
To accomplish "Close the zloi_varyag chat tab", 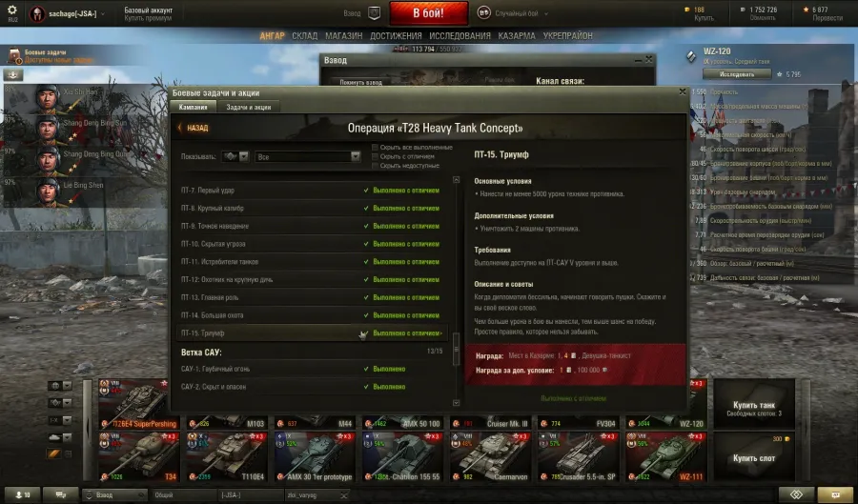I will pyautogui.click(x=343, y=495).
